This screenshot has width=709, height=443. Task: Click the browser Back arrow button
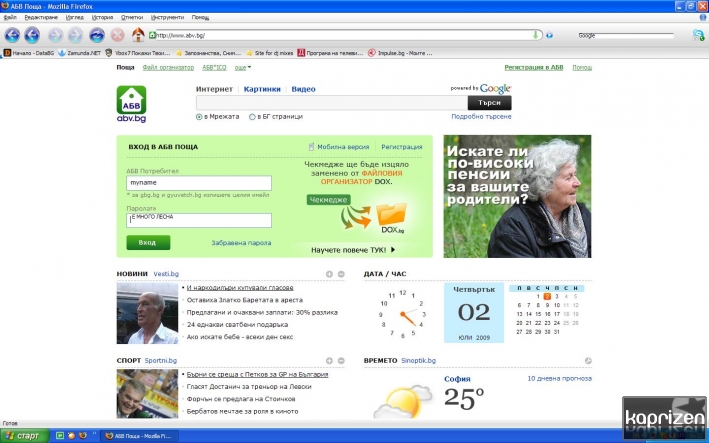coord(13,35)
